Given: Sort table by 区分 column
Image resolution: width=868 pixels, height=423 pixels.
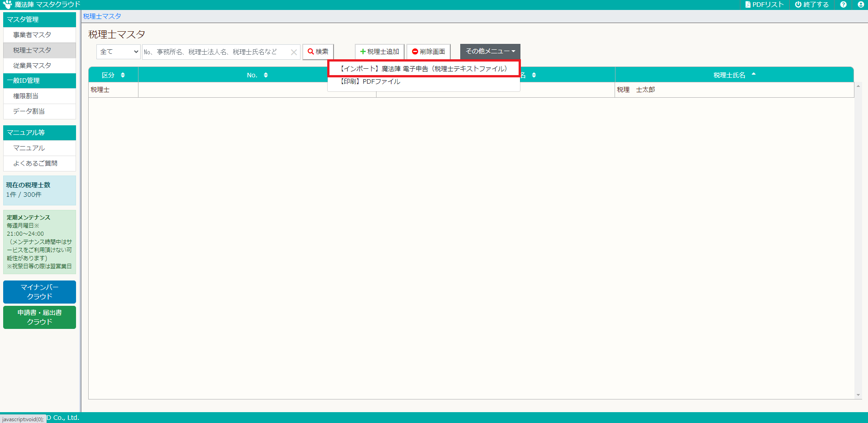Looking at the screenshot, I should (113, 75).
